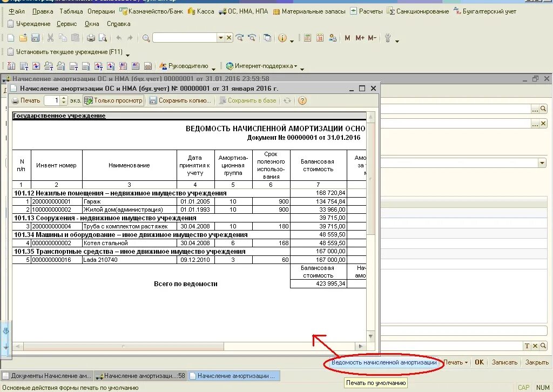Click the Save floppy disk toolbar icon
The image size is (553, 392).
[x=35, y=38]
